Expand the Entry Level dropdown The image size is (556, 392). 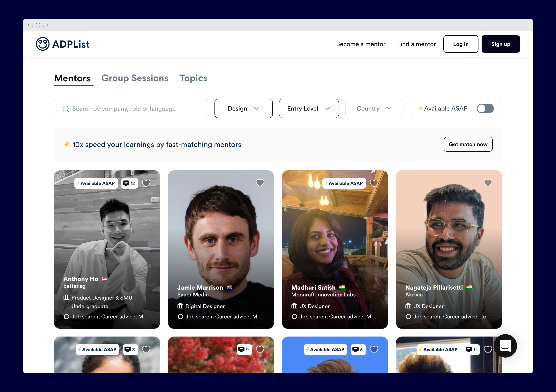[x=309, y=108]
